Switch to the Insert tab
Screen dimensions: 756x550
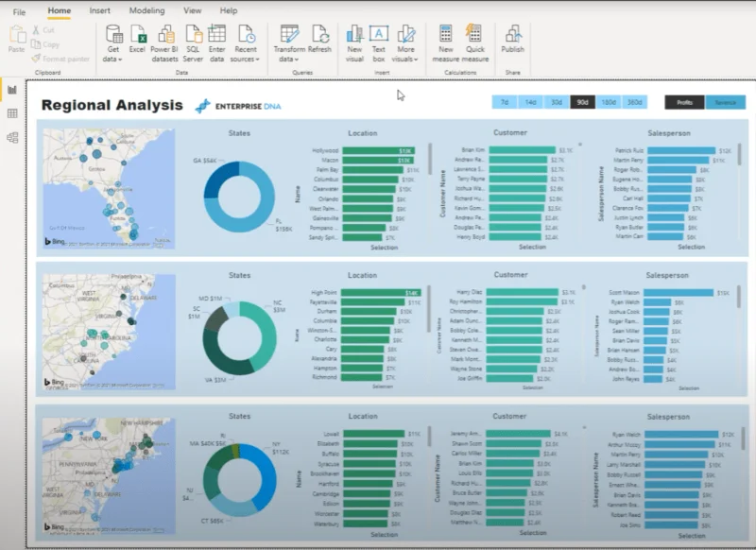[x=100, y=10]
